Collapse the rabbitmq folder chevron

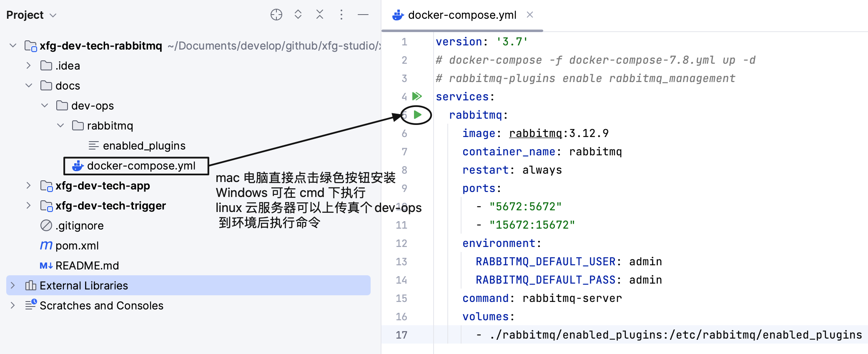60,125
